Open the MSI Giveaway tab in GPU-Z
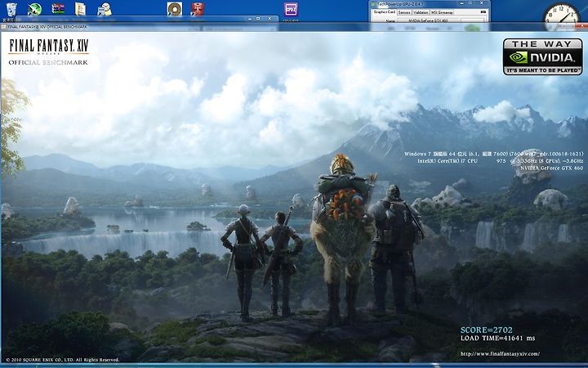588x368 pixels. pyautogui.click(x=442, y=12)
